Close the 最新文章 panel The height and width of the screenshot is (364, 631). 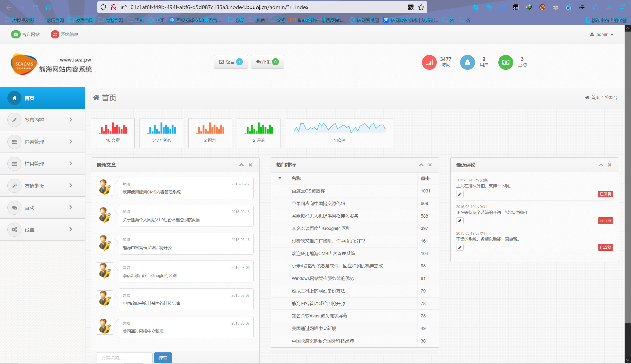(x=250, y=165)
